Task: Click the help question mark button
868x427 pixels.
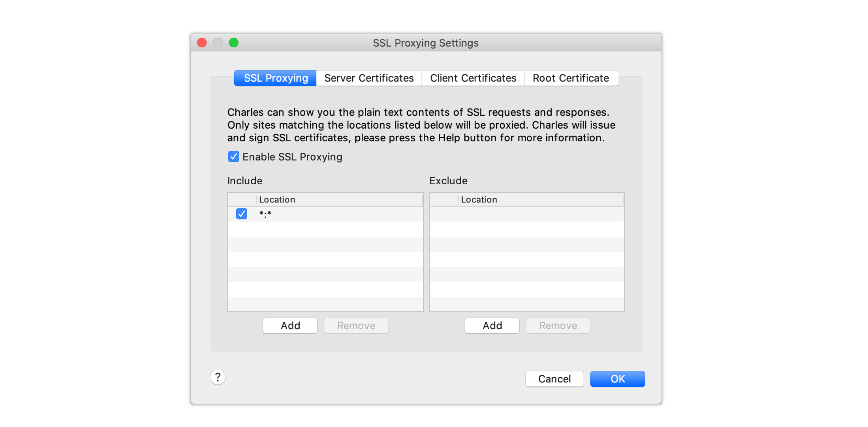Action: [218, 377]
